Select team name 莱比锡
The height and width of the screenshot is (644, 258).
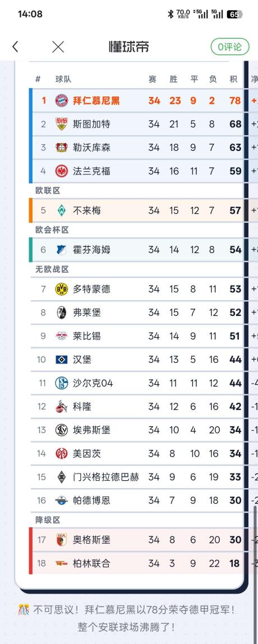click(87, 337)
